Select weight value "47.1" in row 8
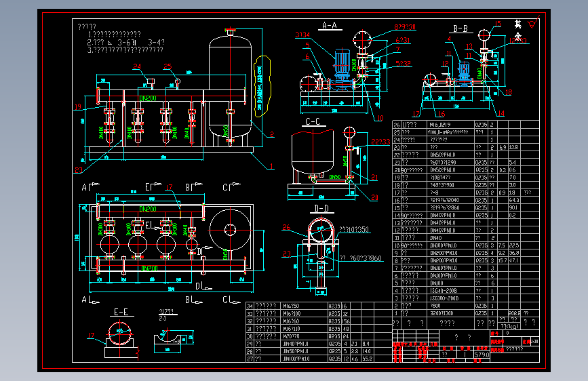Image resolution: width=588 pixels, height=381 pixels. [x=513, y=260]
